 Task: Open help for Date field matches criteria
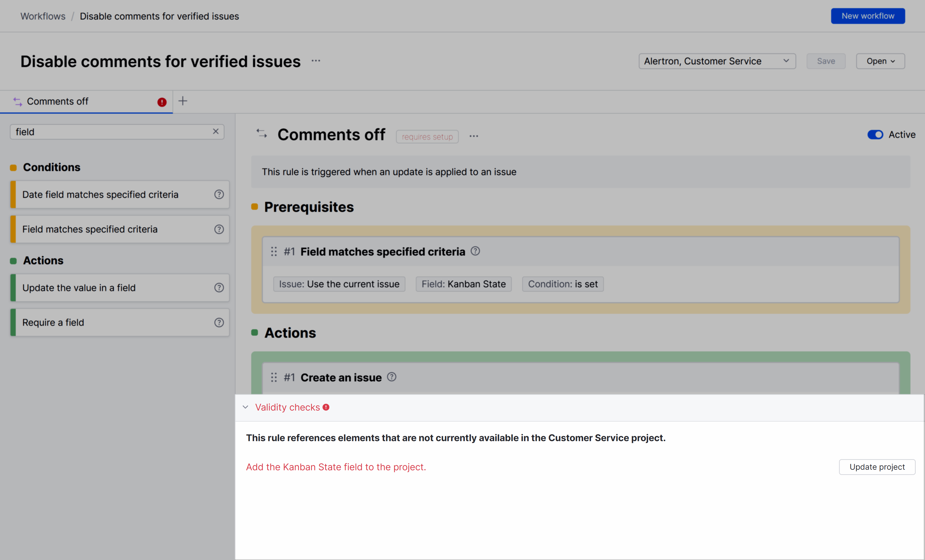pyautogui.click(x=219, y=194)
